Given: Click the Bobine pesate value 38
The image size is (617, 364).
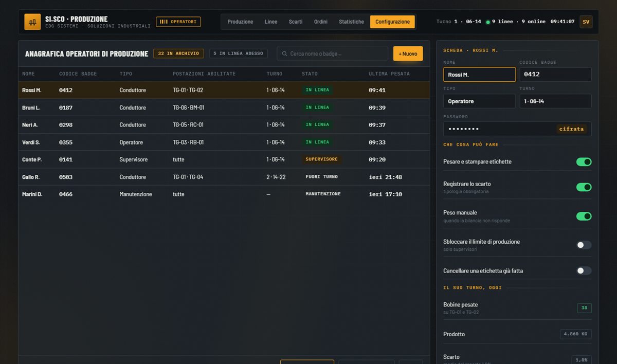Looking at the screenshot, I should [x=584, y=308].
